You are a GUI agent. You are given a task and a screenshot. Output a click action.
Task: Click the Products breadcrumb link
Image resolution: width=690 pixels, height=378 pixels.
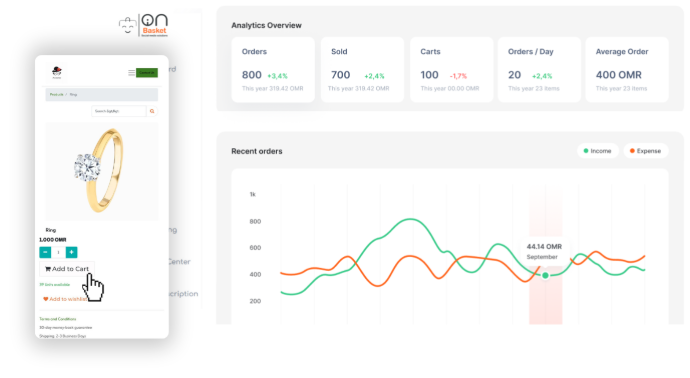tap(56, 95)
